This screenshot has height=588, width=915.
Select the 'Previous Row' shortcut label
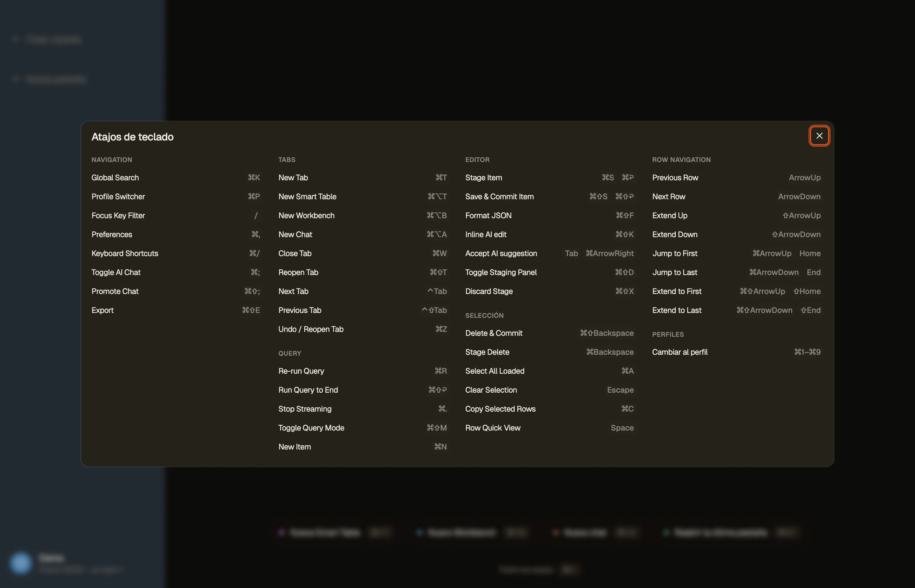pos(675,178)
